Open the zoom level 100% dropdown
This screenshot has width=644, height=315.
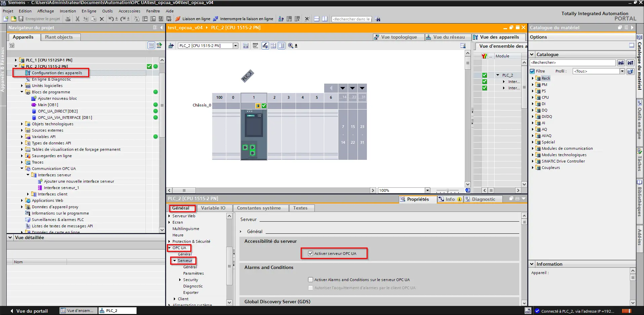click(x=427, y=190)
